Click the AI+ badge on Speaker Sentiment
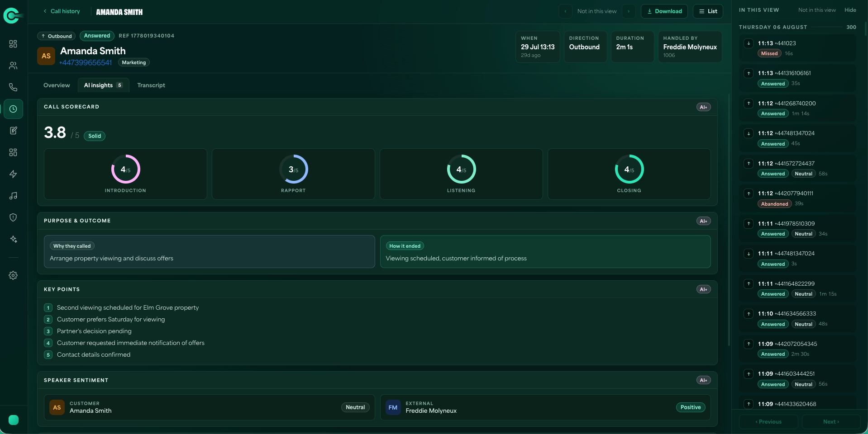The image size is (868, 434). pos(703,380)
